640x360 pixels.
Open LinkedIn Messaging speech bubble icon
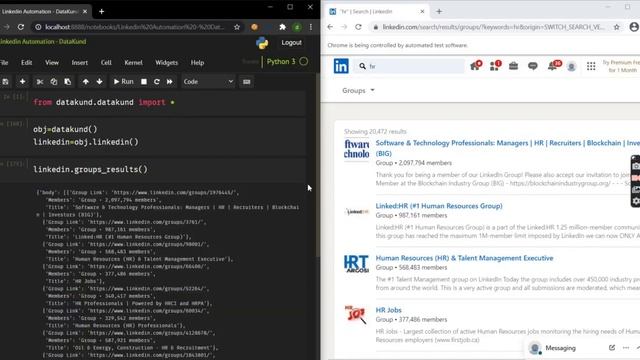click(x=533, y=66)
